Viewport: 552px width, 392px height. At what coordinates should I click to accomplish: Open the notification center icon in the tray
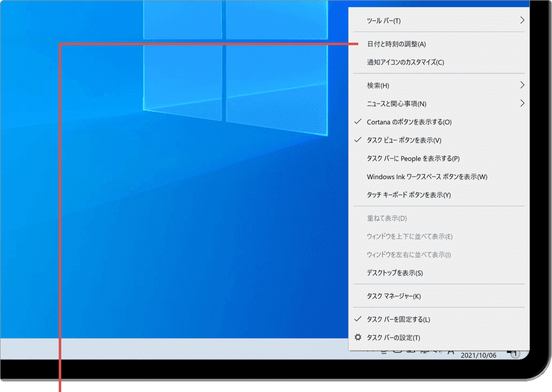(x=514, y=354)
